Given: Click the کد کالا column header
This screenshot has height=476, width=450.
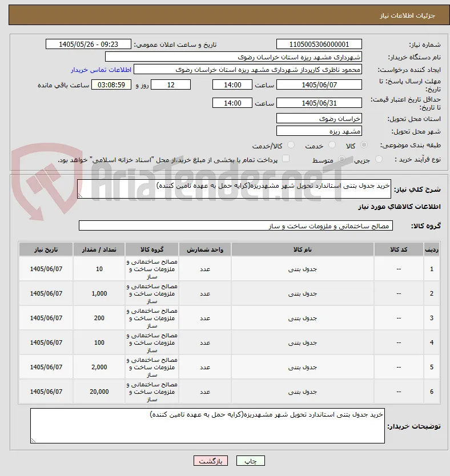Looking at the screenshot, I should 399,249.
